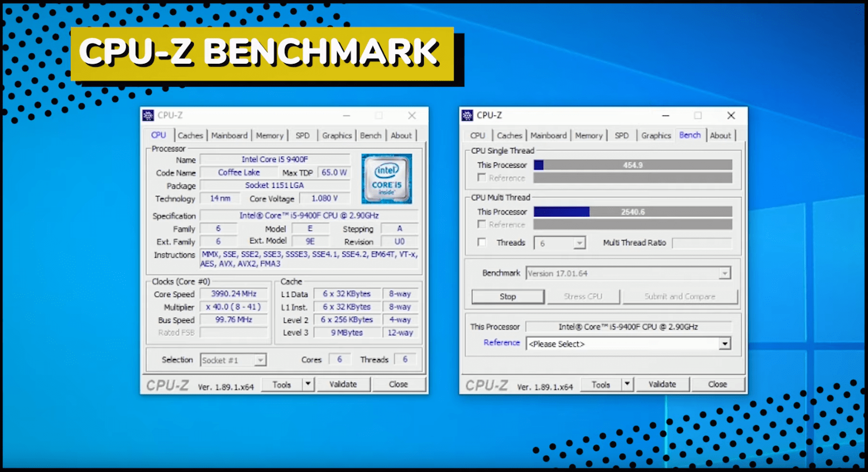The width and height of the screenshot is (868, 472).
Task: Select SPD tab in left window
Action: (302, 136)
